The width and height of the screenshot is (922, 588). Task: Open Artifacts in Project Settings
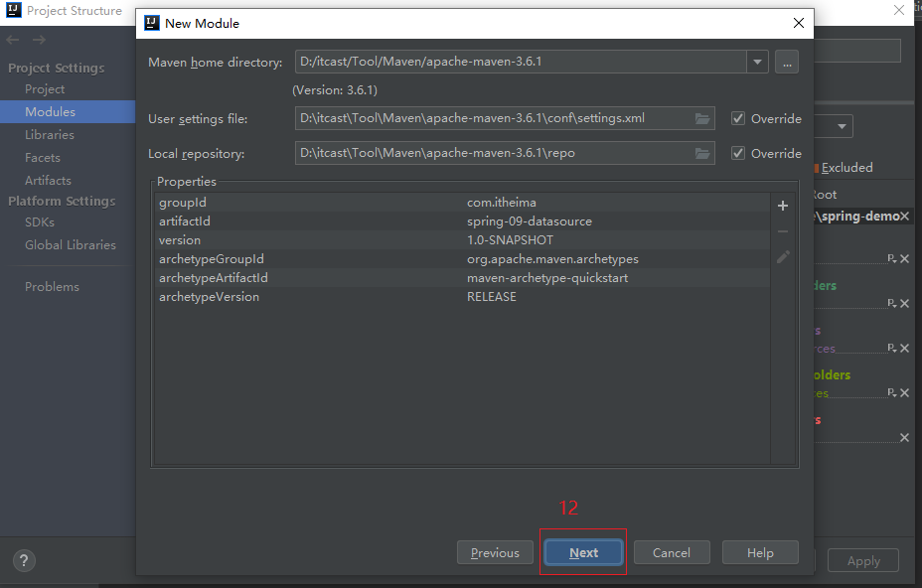[x=48, y=181]
